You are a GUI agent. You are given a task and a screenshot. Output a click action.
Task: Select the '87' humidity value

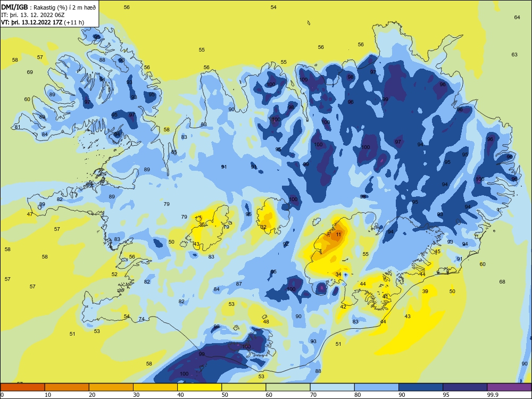click(x=239, y=284)
